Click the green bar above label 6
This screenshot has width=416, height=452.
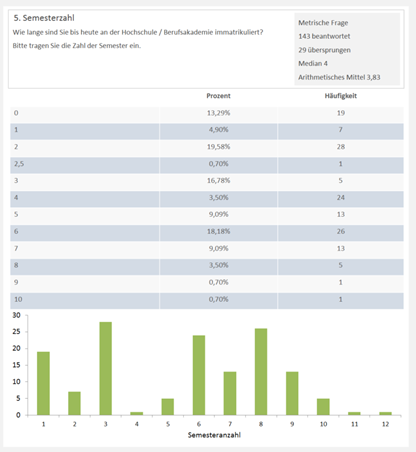199,375
